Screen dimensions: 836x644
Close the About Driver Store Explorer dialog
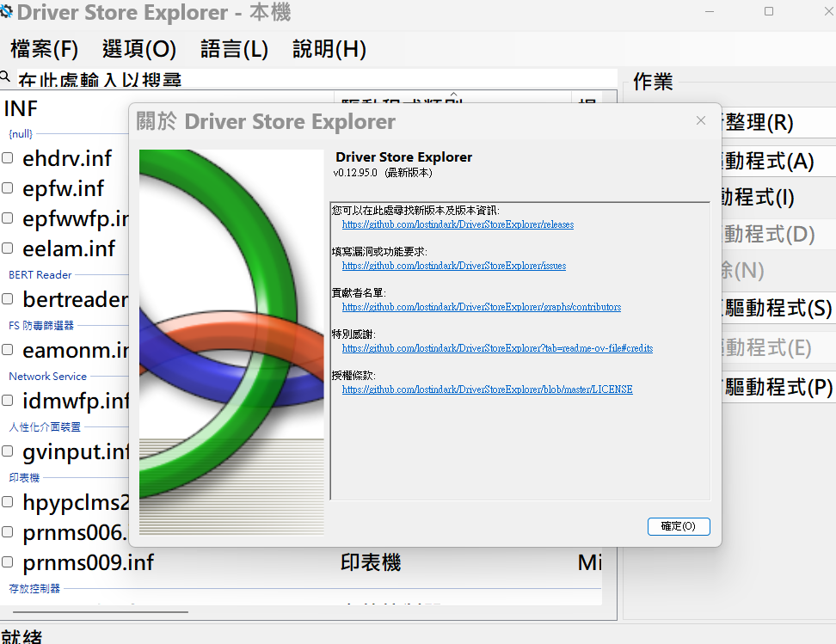(x=701, y=121)
